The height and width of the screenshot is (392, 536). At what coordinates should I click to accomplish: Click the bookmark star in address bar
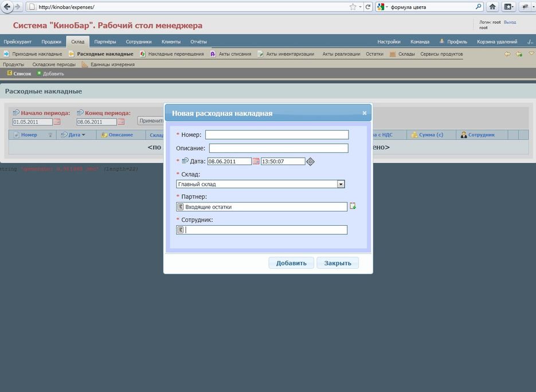click(x=353, y=7)
